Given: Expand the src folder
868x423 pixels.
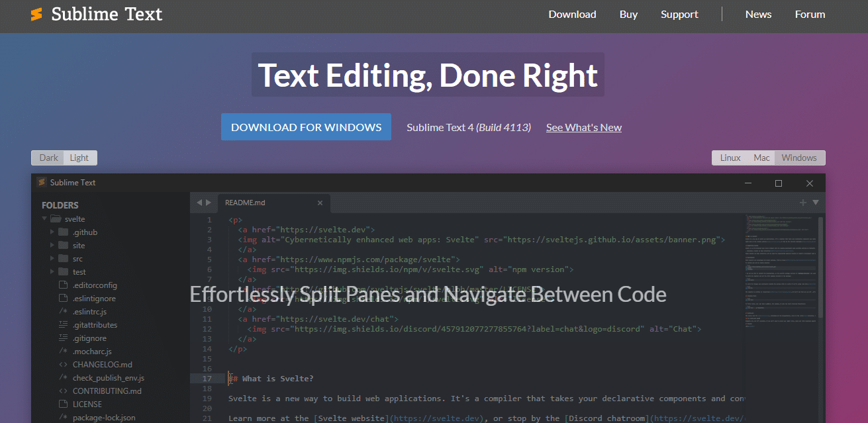Looking at the screenshot, I should (53, 258).
